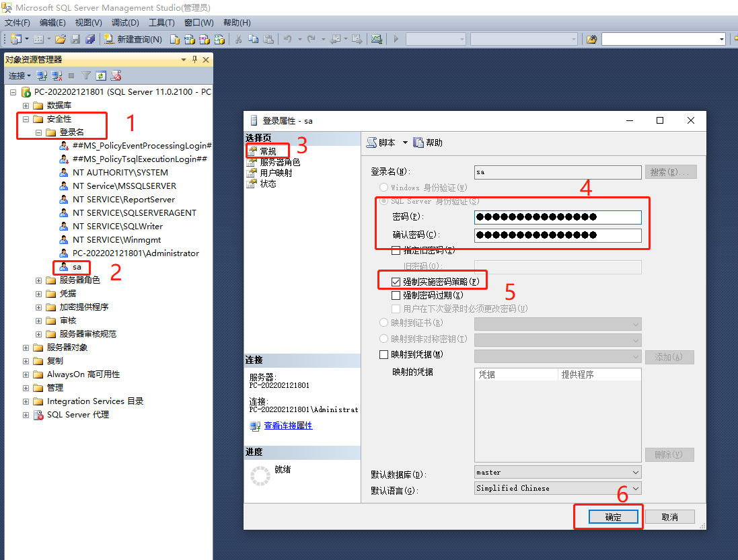Click the Find in Files binoculars icon

point(591,39)
